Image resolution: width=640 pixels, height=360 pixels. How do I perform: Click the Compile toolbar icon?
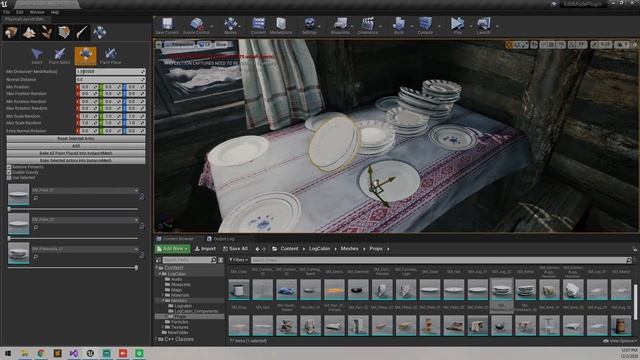425,25
